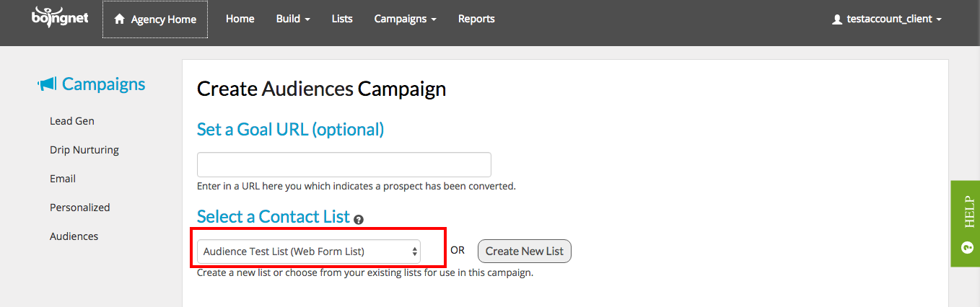The height and width of the screenshot is (307, 980).
Task: Click the Create New List button
Action: 525,251
